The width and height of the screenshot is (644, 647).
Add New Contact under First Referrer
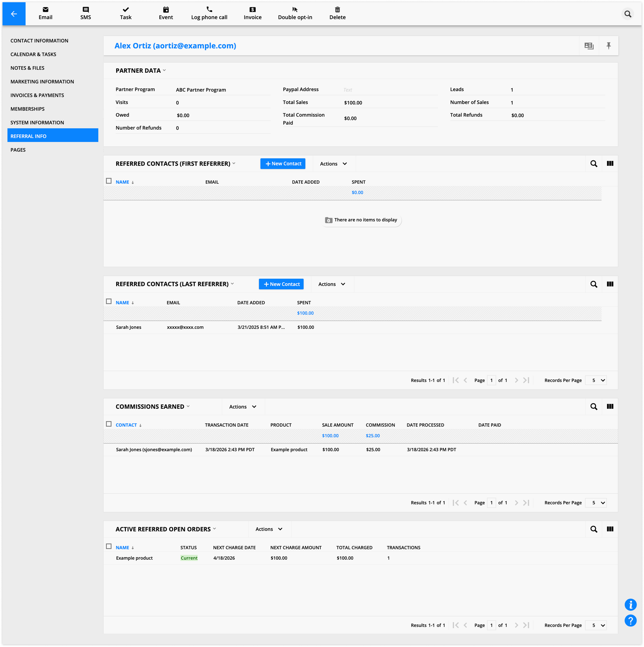coord(283,164)
